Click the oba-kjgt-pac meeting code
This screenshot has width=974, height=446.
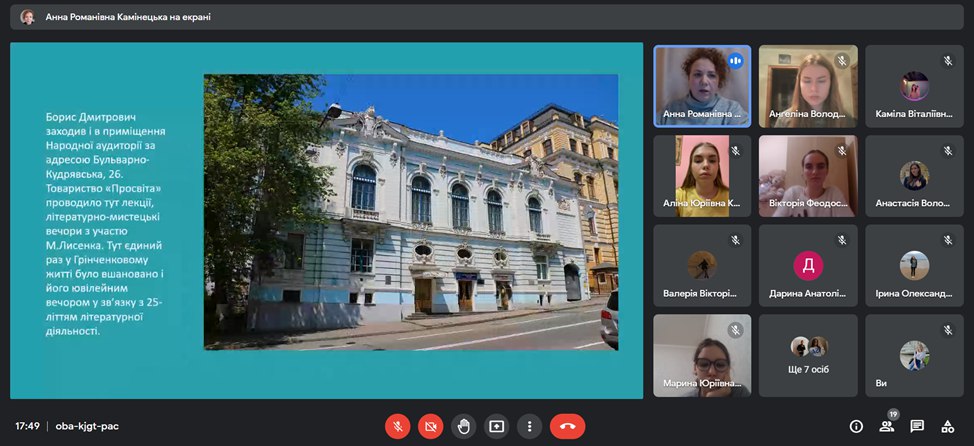coord(87,426)
